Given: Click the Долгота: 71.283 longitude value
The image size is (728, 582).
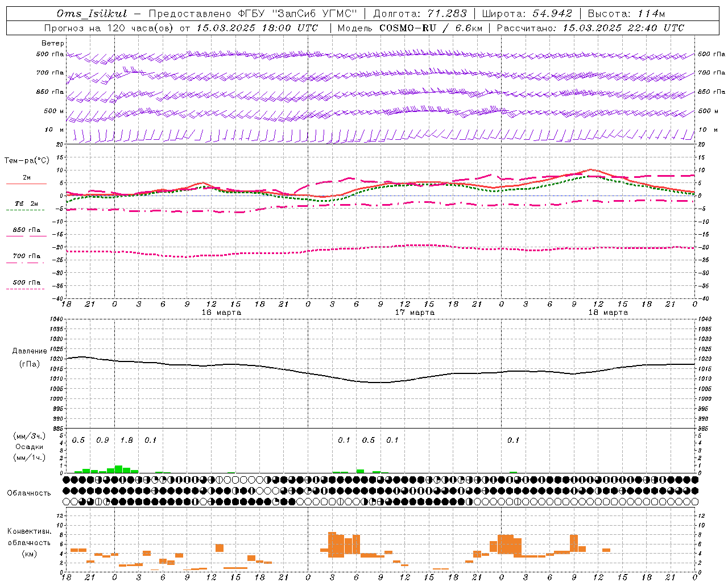Looking at the screenshot, I should (x=420, y=14).
